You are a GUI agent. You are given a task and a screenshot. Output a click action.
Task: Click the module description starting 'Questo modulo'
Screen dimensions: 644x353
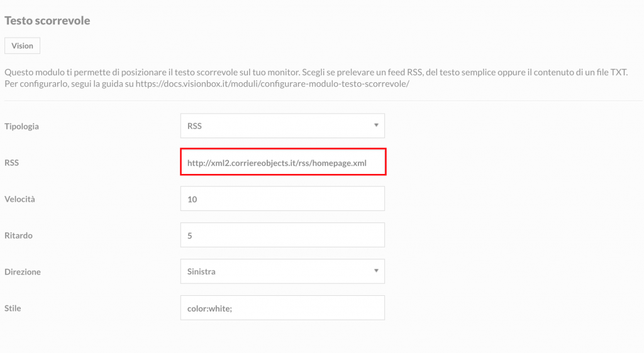[x=316, y=73]
